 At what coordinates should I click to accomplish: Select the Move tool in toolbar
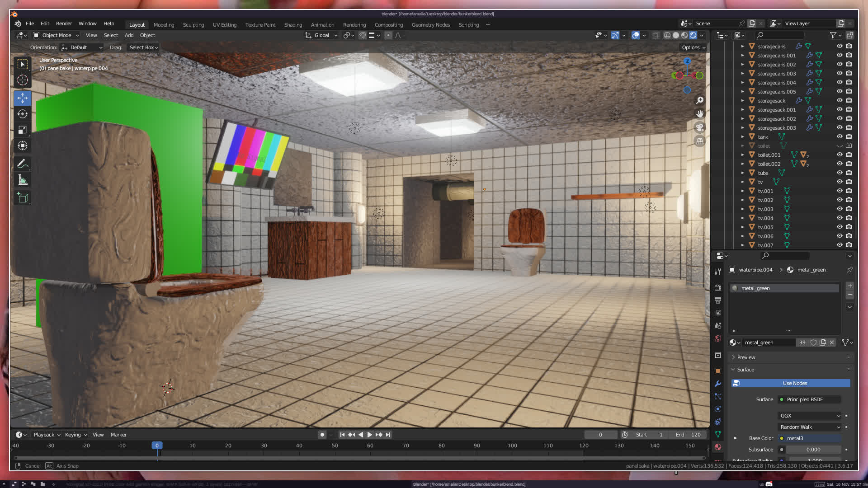pos(23,98)
